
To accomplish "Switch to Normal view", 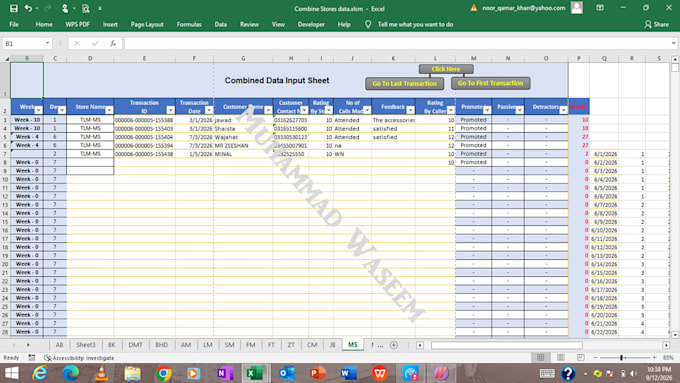I will pyautogui.click(x=540, y=357).
